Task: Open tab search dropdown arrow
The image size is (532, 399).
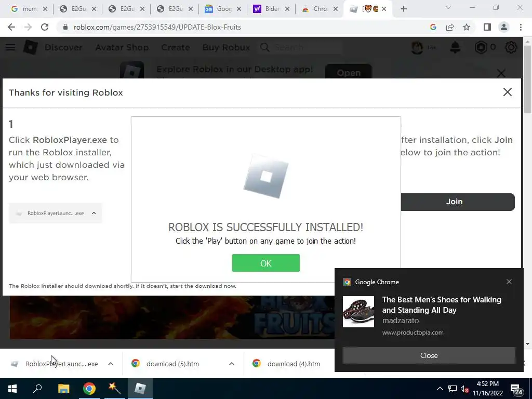Action: pos(448,7)
